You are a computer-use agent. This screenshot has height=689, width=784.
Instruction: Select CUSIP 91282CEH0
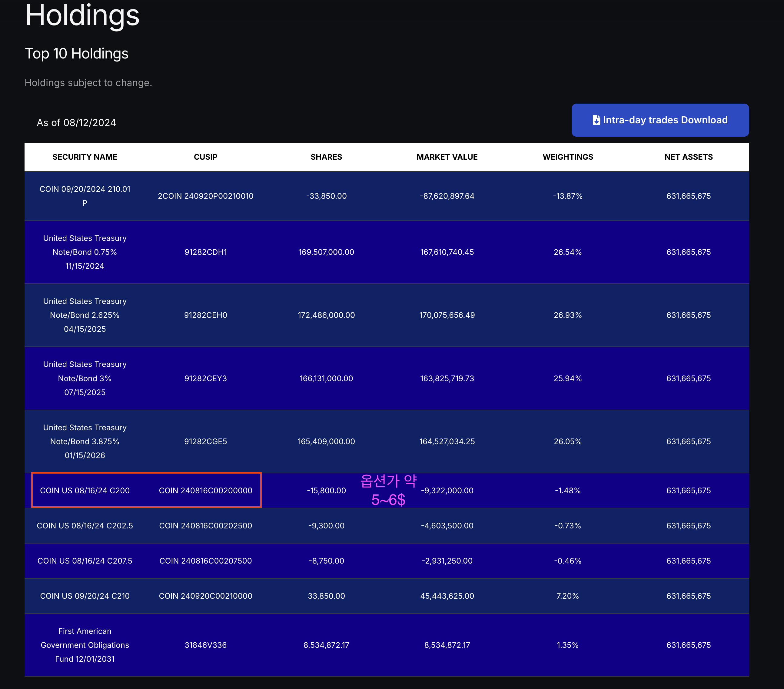pos(206,315)
